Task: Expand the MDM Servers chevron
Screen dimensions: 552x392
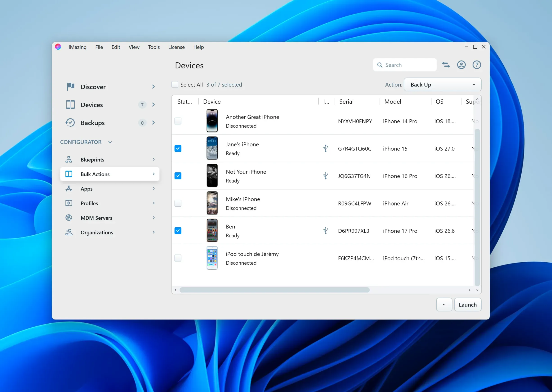Action: click(154, 217)
